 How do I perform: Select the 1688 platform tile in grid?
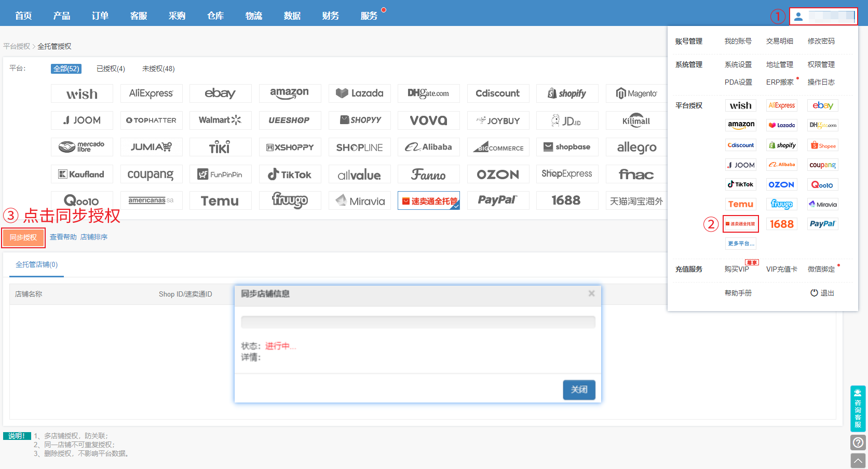(x=567, y=200)
